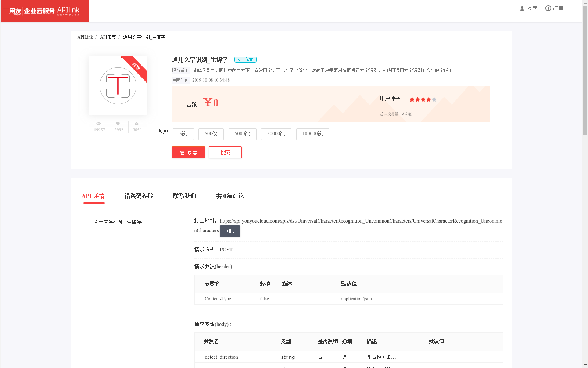588x368 pixels.
Task: Click the application/json default value
Action: (356, 299)
